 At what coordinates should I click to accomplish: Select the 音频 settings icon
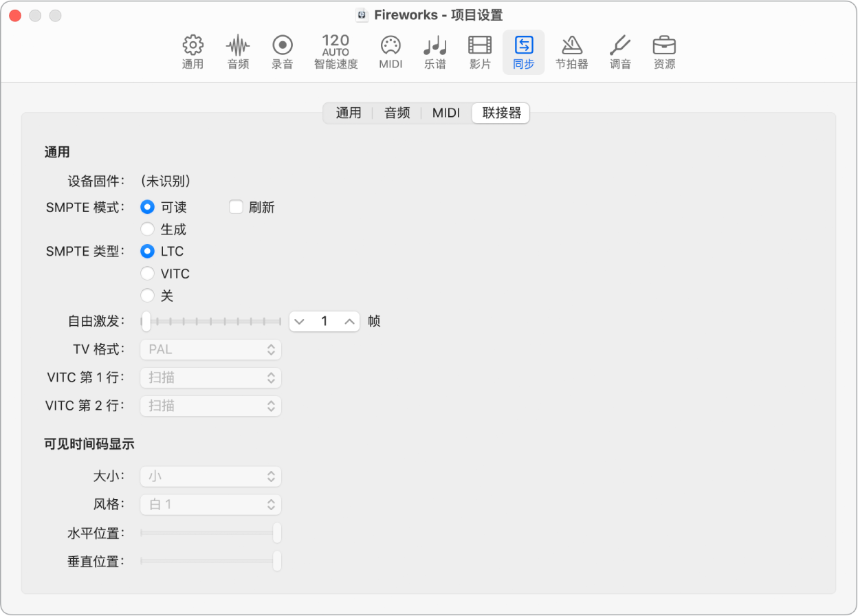click(x=237, y=52)
